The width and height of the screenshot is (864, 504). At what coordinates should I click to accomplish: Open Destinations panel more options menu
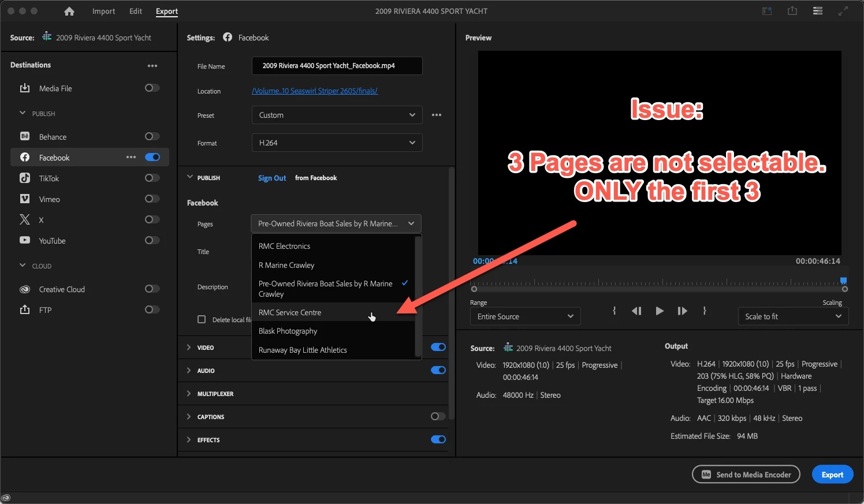pos(152,66)
